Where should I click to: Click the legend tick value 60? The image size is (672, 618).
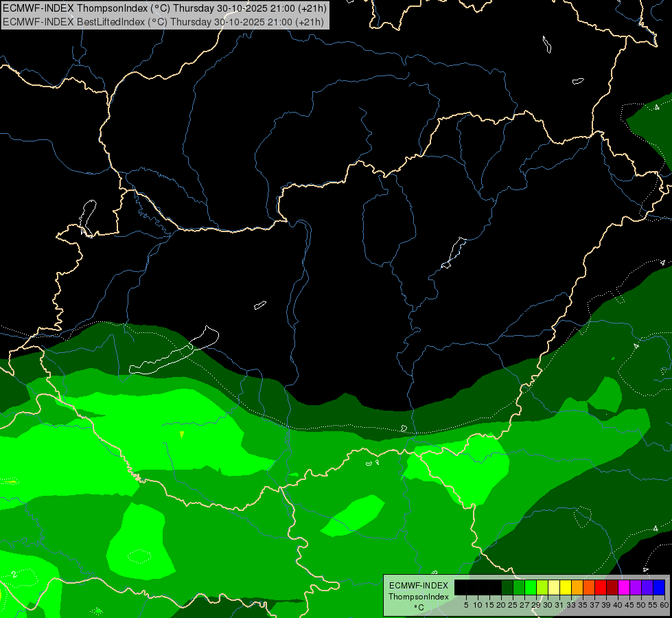(664, 605)
